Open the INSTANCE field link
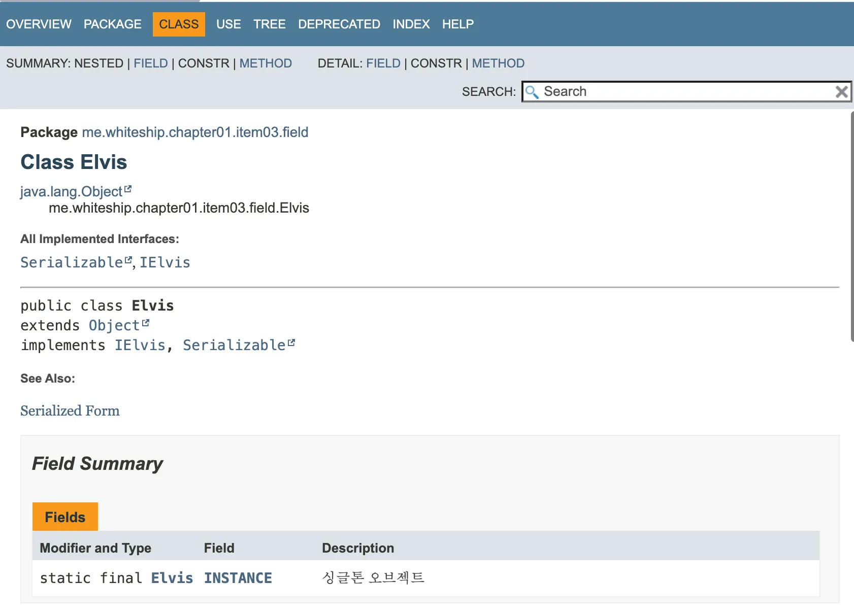 238,578
